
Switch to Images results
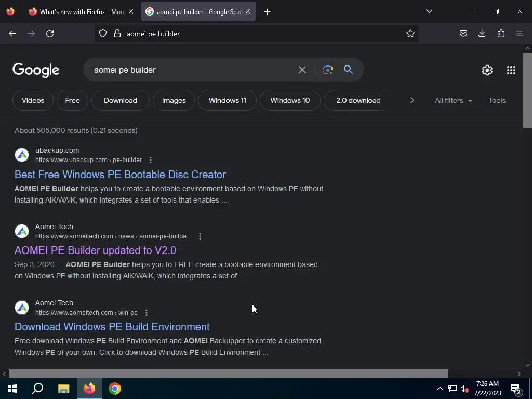coord(174,100)
